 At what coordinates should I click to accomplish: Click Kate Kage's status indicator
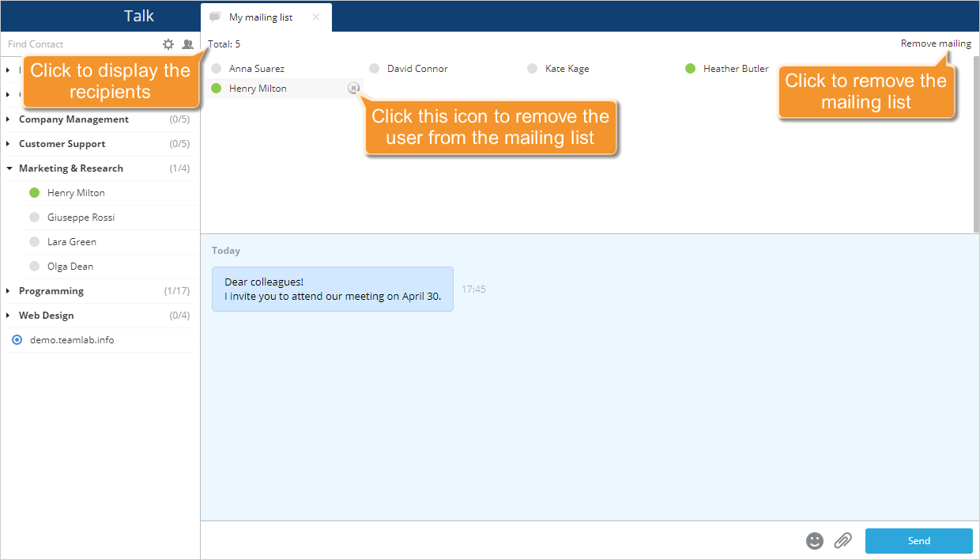pyautogui.click(x=532, y=68)
